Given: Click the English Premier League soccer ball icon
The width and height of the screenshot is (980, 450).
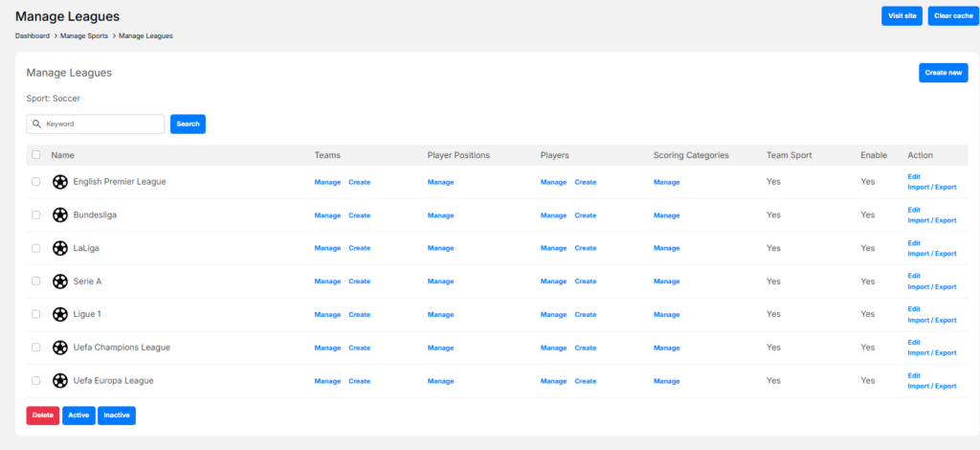Looking at the screenshot, I should (x=59, y=182).
